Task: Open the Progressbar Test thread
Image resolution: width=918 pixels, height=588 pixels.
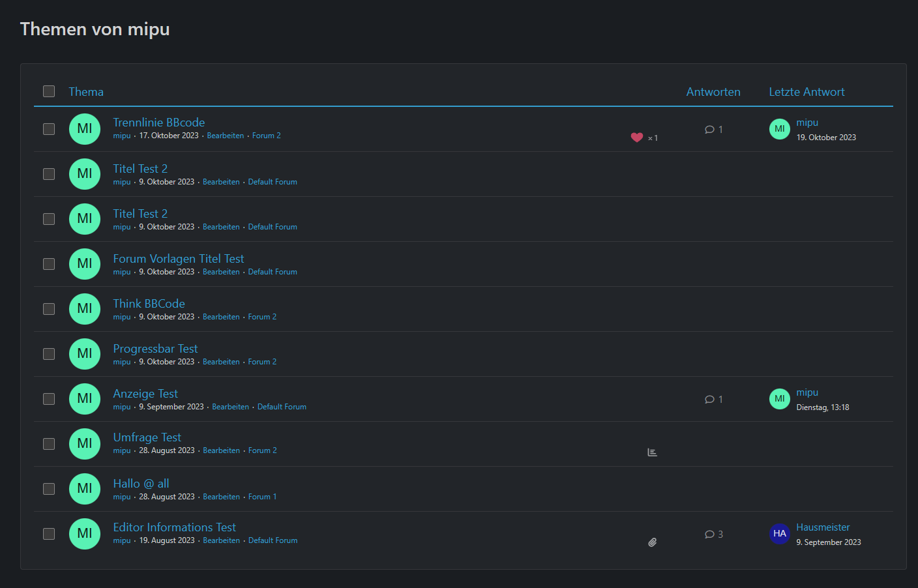Action: click(155, 349)
